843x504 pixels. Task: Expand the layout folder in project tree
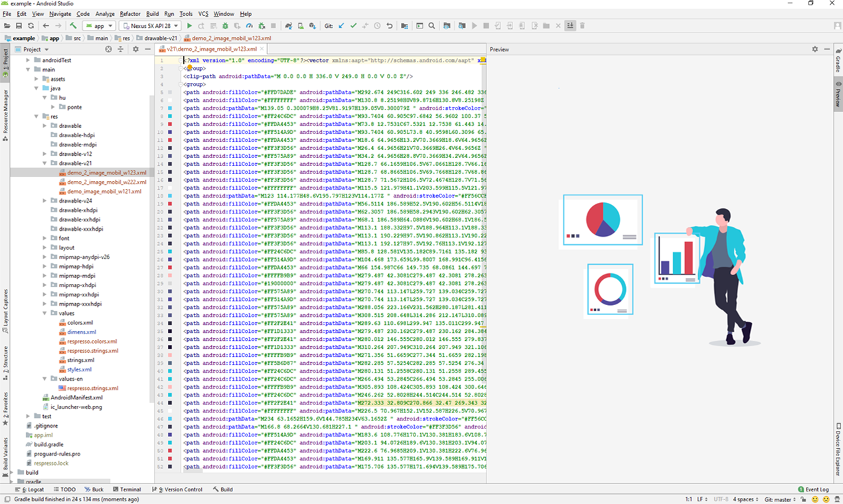point(46,247)
